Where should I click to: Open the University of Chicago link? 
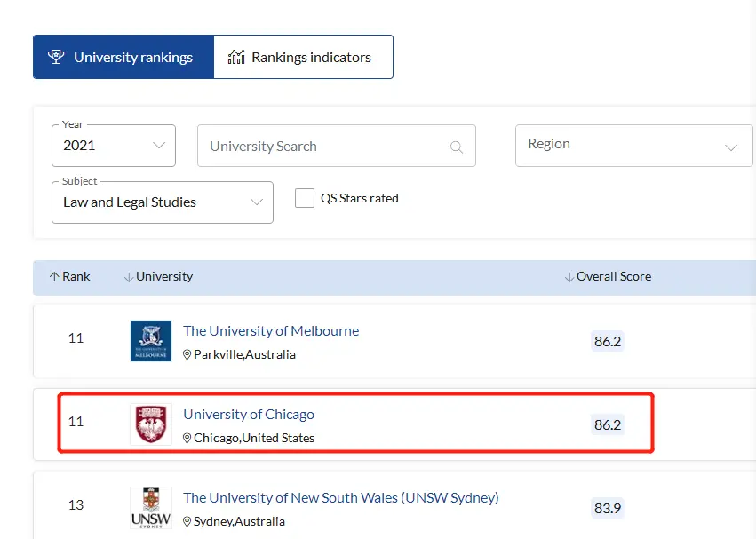tap(249, 415)
